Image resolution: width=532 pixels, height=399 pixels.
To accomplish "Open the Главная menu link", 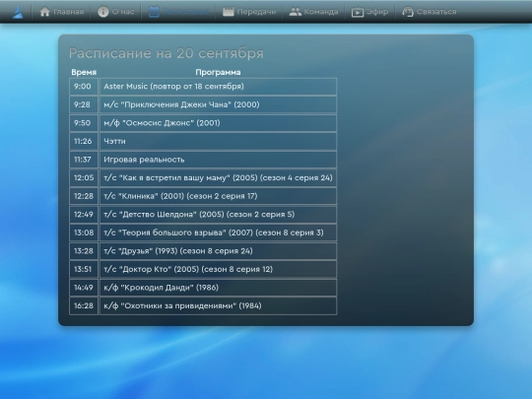I will pos(61,12).
